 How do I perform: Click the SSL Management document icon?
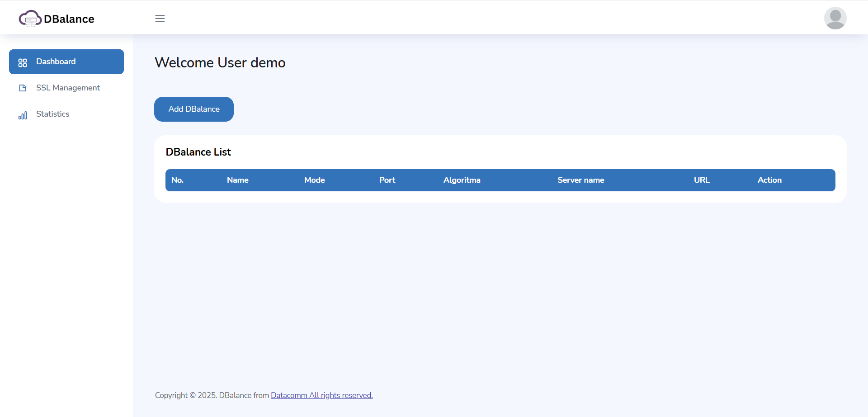[23, 88]
